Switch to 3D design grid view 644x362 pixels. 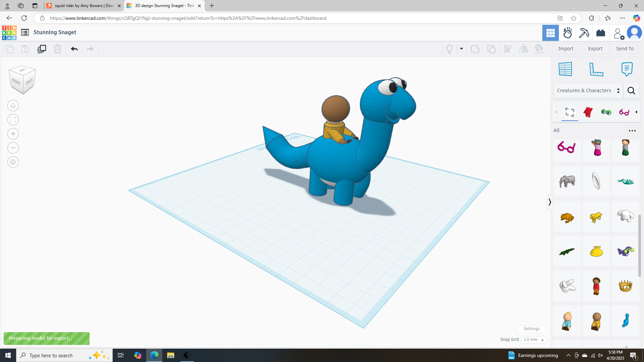pyautogui.click(x=550, y=33)
